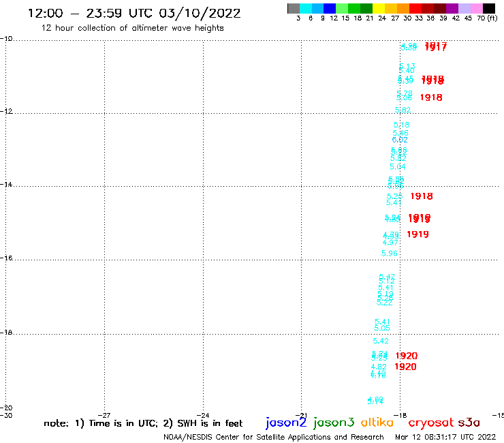Click the pink legend swatch
Viewport: 504px width, 443px height.
click(476, 8)
